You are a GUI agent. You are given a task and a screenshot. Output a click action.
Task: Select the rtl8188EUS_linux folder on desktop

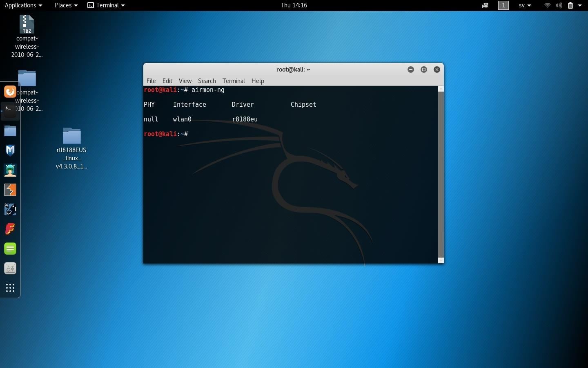click(71, 148)
